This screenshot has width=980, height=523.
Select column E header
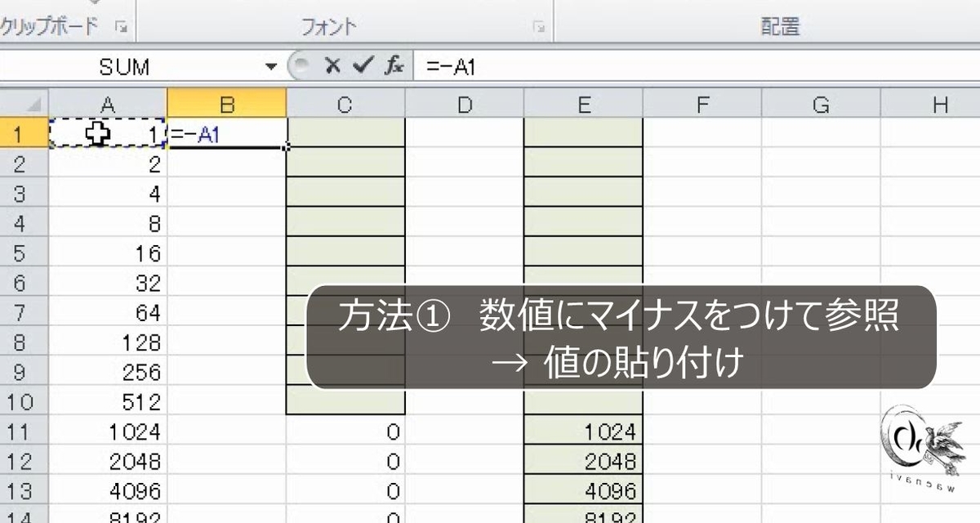[583, 104]
